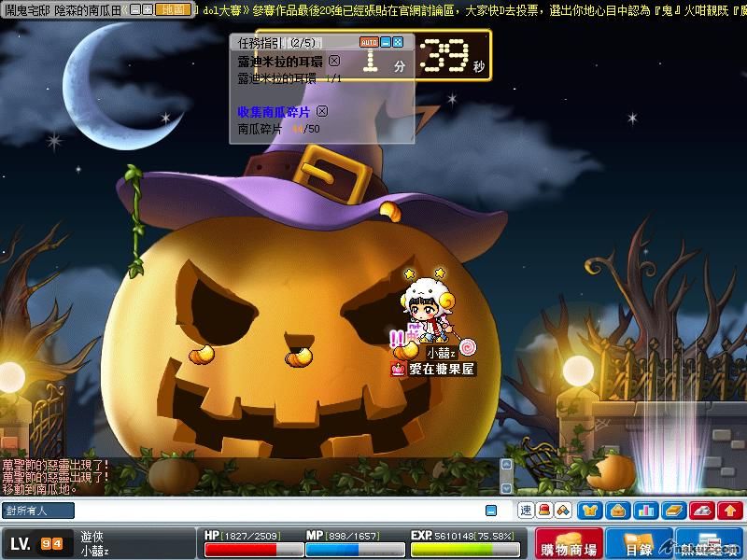Click the 地圖 map button

(173, 8)
